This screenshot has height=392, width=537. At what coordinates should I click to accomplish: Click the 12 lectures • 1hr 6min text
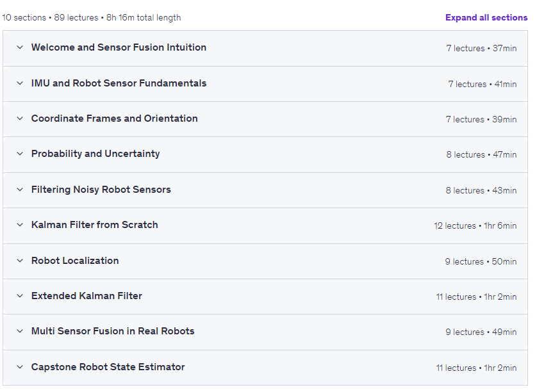click(x=475, y=226)
